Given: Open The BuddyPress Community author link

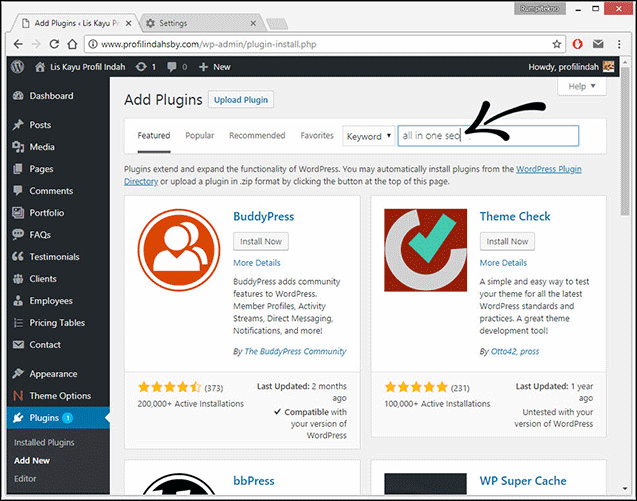Looking at the screenshot, I should pos(295,351).
